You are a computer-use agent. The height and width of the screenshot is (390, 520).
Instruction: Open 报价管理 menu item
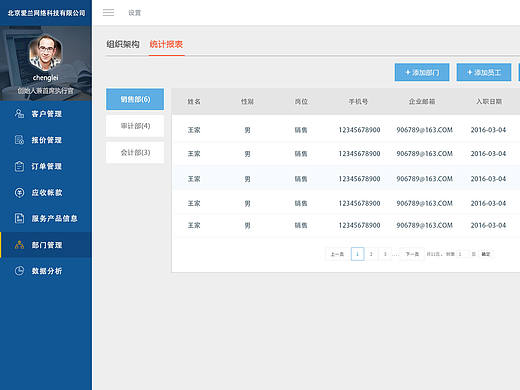click(46, 140)
